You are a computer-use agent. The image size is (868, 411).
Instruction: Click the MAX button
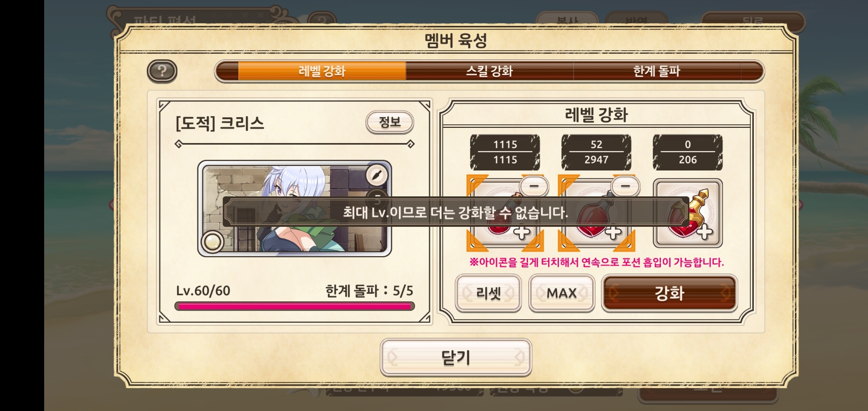tap(561, 293)
